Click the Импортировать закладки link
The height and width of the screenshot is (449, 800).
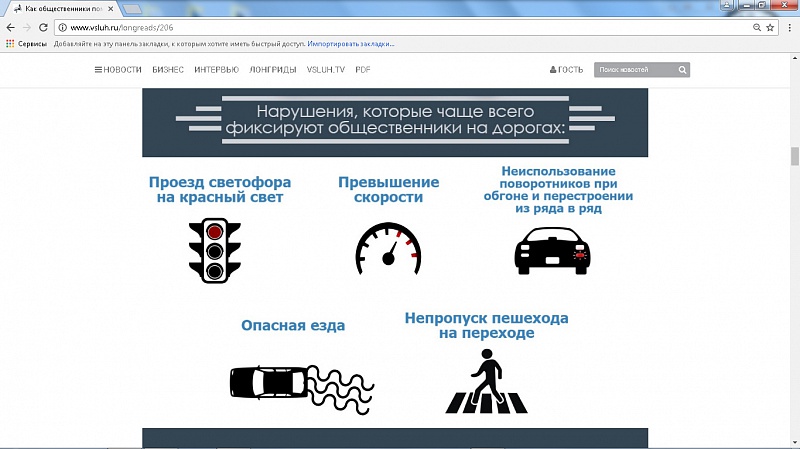[351, 44]
